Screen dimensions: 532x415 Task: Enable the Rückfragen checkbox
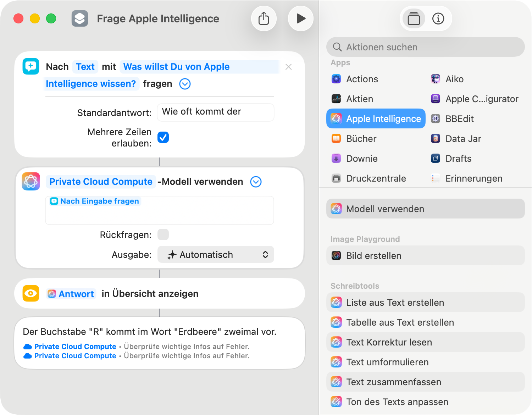[163, 234]
